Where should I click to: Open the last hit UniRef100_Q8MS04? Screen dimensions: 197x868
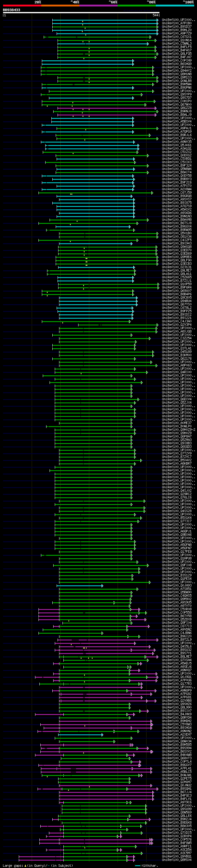pyautogui.click(x=177, y=860)
